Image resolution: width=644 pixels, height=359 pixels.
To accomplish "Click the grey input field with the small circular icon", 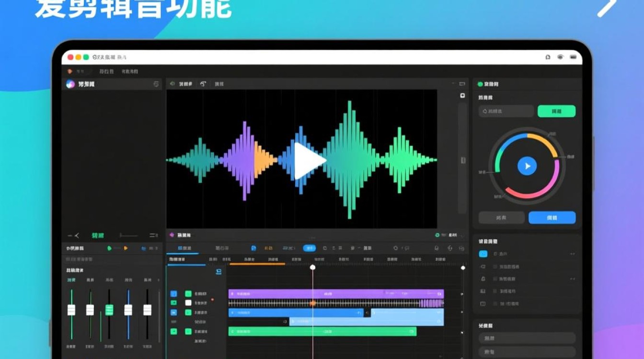I will click(x=506, y=111).
